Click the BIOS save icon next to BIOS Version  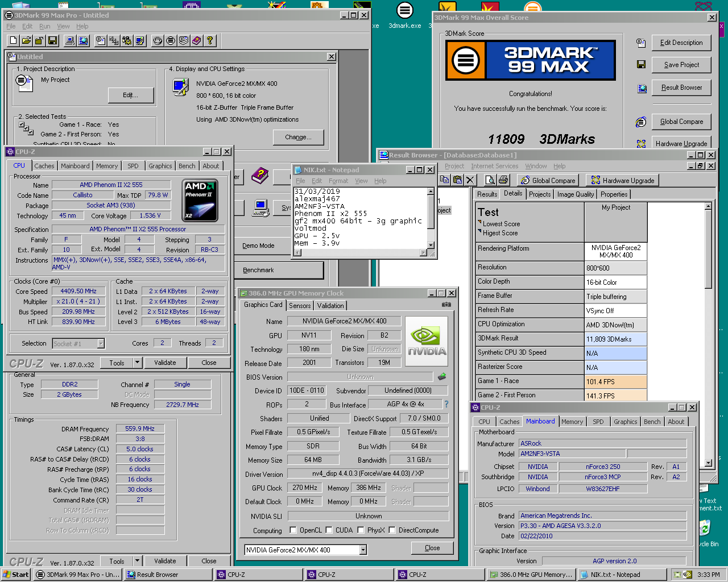point(442,377)
